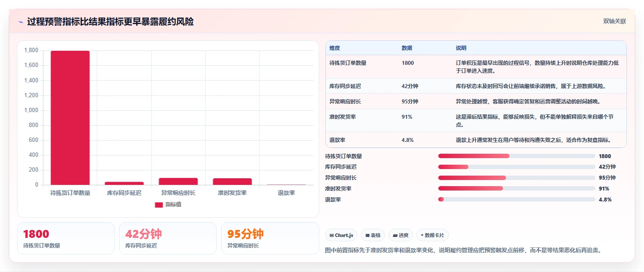Image resolution: width=644 pixels, height=272 pixels.
Task: Click the description starting 退款上升通常发生
Action: [x=533, y=140]
